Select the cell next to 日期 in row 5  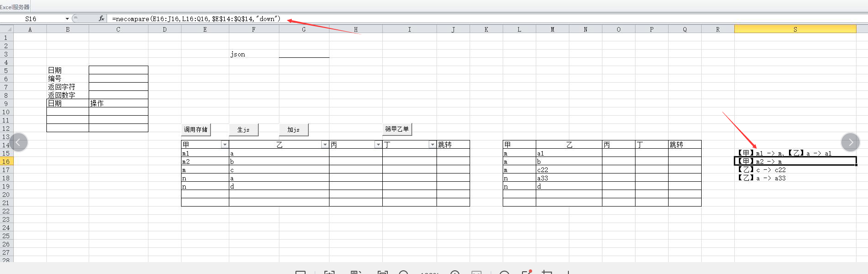(x=118, y=70)
